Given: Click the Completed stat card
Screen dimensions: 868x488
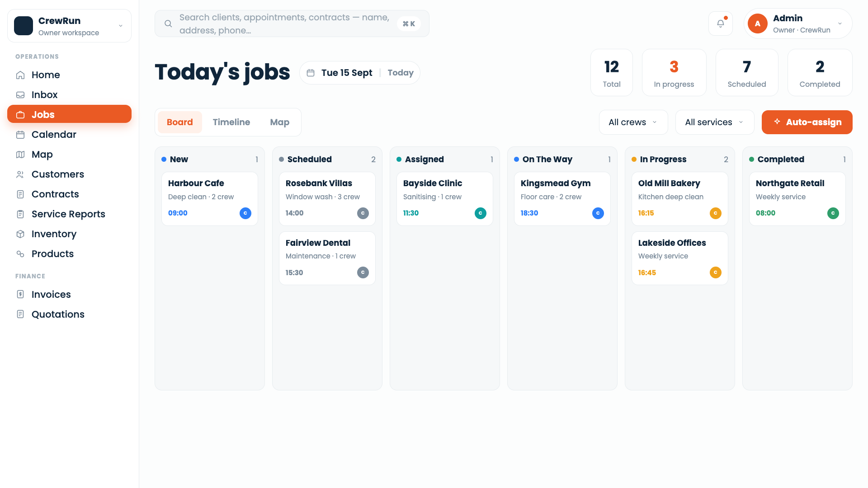Looking at the screenshot, I should tap(820, 73).
